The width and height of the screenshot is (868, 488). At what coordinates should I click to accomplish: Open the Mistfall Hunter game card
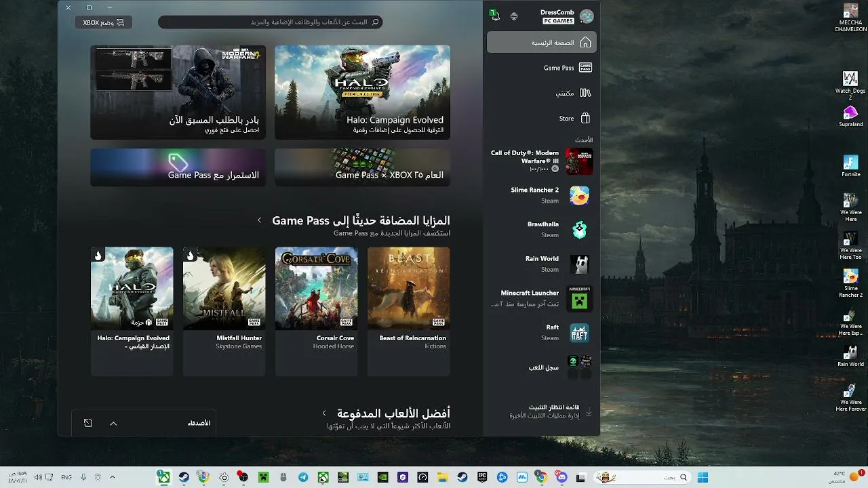coord(224,311)
